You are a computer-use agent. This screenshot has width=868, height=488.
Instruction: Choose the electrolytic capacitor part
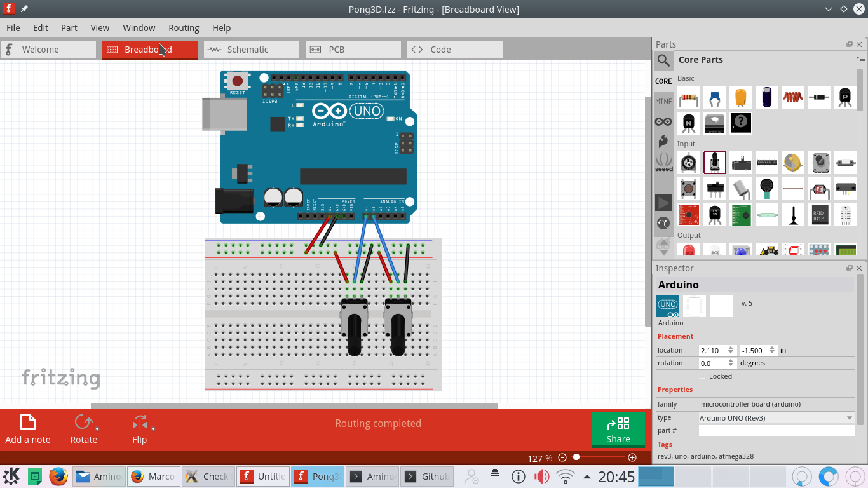[767, 97]
